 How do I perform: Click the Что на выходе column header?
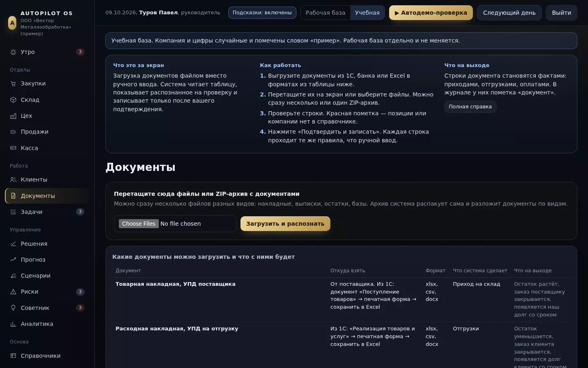(x=532, y=271)
